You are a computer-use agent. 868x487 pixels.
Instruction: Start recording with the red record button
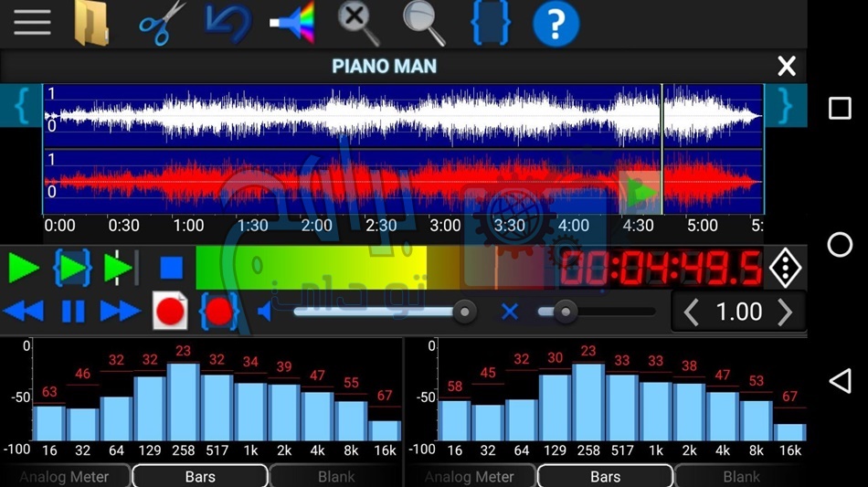(170, 312)
